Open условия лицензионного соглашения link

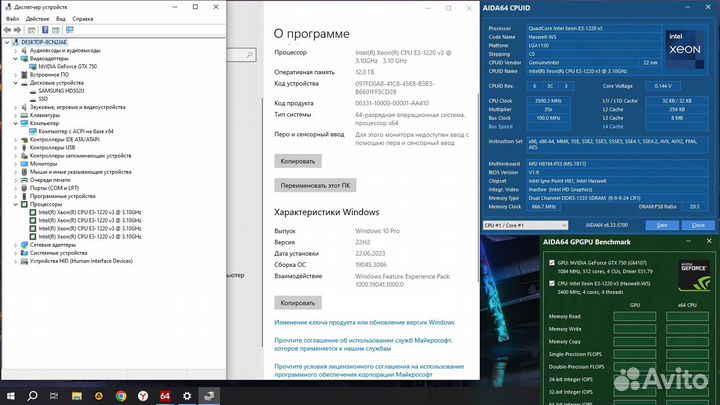click(369, 371)
